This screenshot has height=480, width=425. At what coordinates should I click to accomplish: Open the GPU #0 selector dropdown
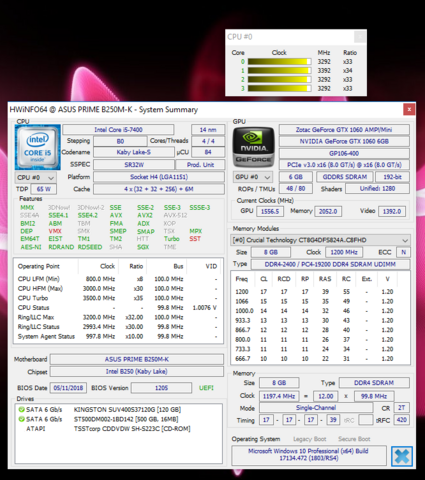[x=253, y=177]
